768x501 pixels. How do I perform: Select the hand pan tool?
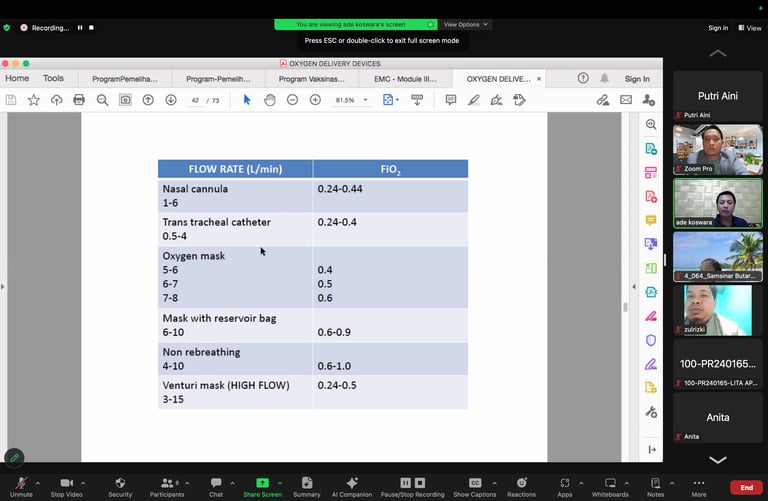269,100
